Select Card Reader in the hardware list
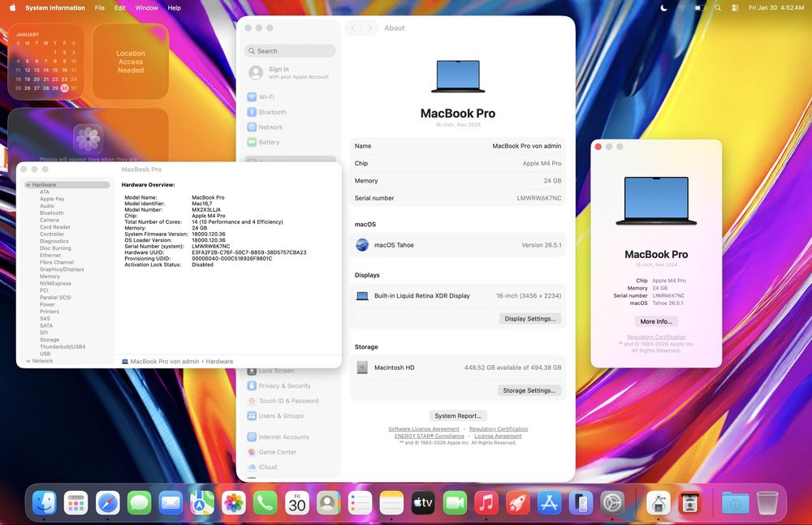 [55, 226]
